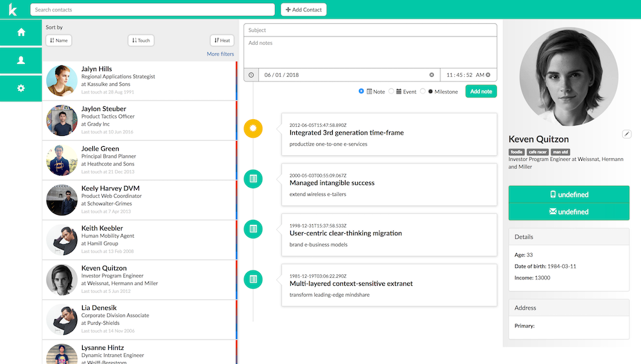641x364 pixels.
Task: Select contact Lysanne Hintz
Action: coord(139,352)
